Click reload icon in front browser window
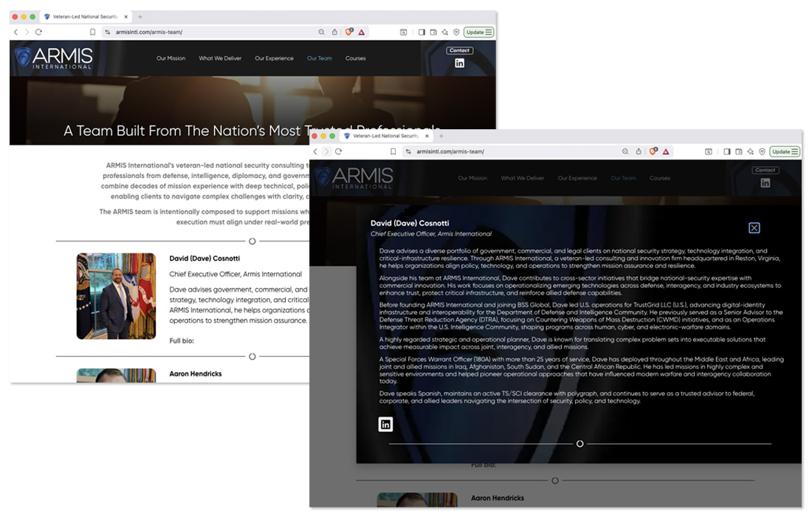This screenshot has height=517, width=812. [338, 152]
